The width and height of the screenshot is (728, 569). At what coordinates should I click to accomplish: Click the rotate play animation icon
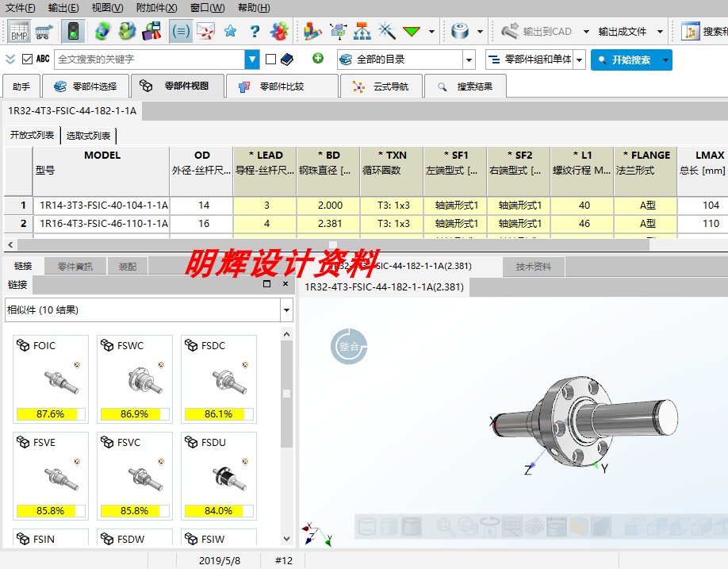click(490, 527)
